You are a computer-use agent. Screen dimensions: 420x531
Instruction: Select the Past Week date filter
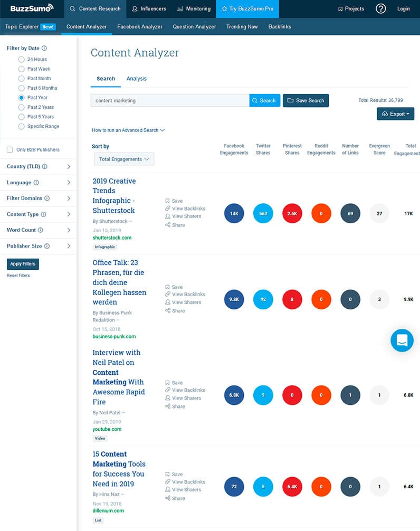(x=21, y=69)
